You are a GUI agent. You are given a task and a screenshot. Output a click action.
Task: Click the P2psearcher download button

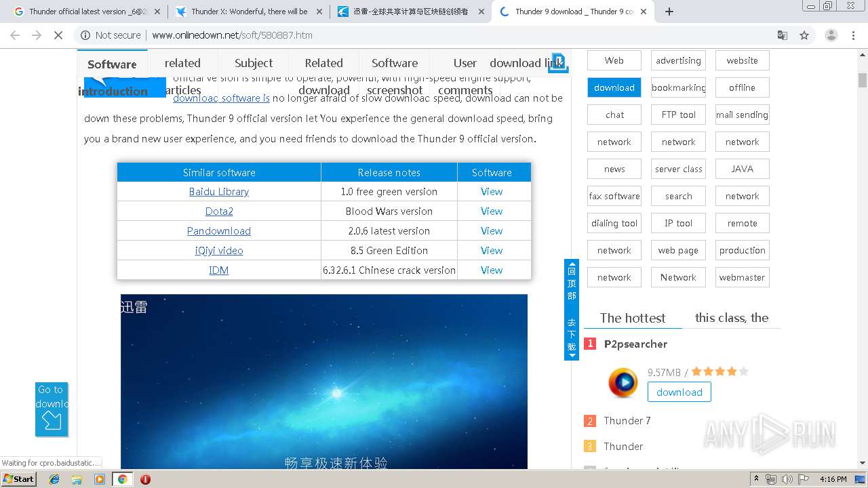(679, 392)
